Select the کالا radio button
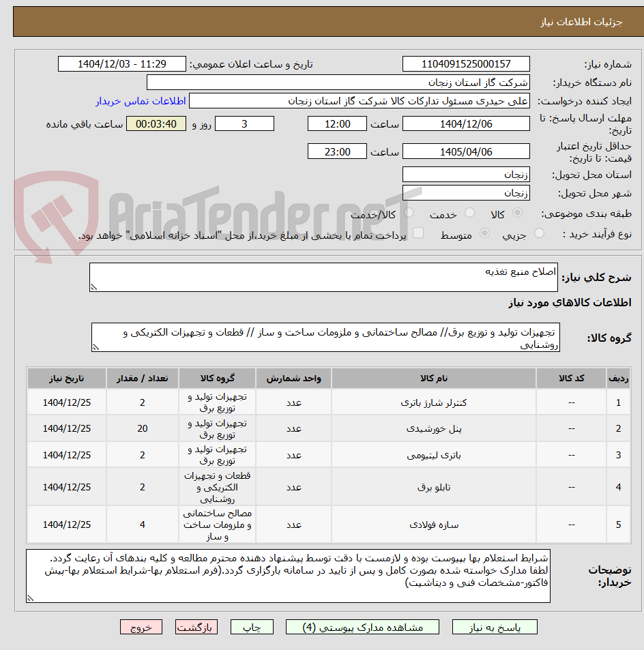 pyautogui.click(x=517, y=213)
